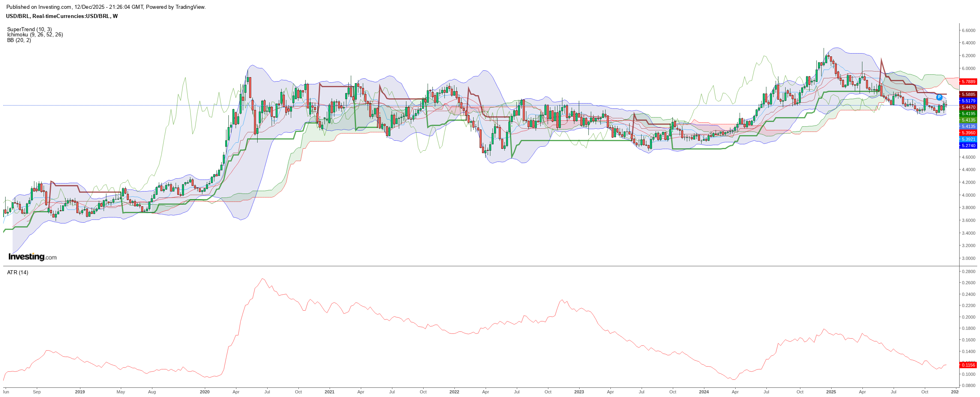Click the green 5.4195 price tag
Screen dimensions: 980x397
click(x=968, y=114)
